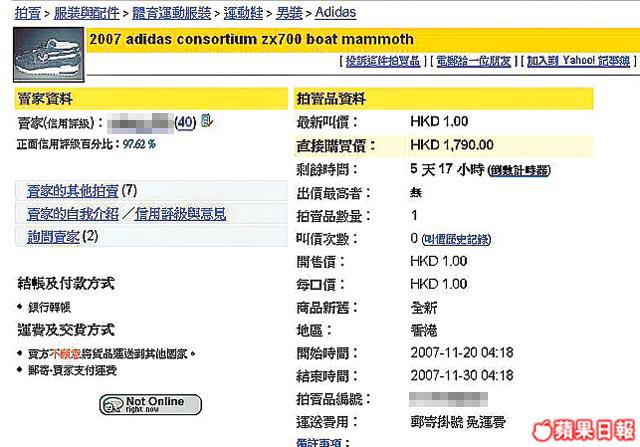The width and height of the screenshot is (640, 447).
Task: Click the Not Online status badge
Action: (150, 404)
